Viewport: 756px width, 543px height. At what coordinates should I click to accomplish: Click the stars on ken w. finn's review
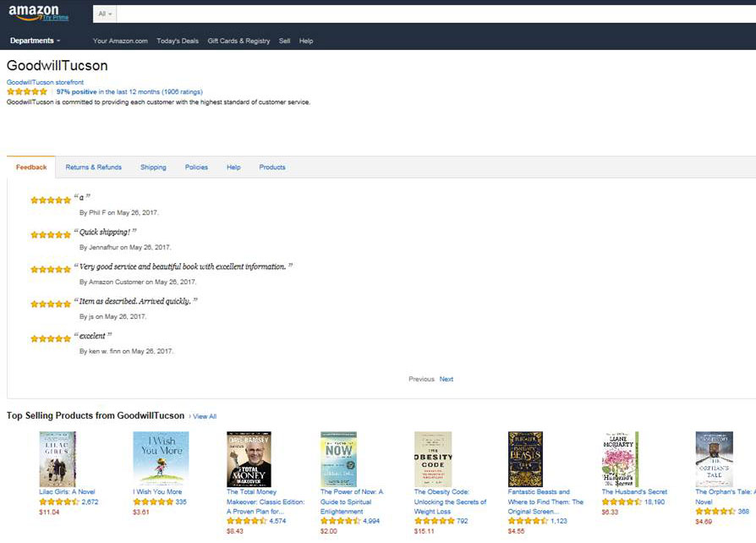point(51,339)
